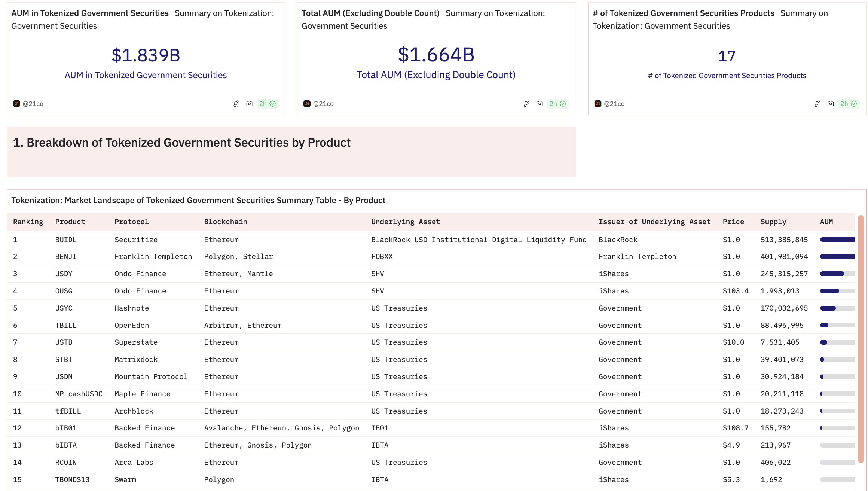This screenshot has height=491, width=868.
Task: Click the counter value 17
Action: pos(727,56)
